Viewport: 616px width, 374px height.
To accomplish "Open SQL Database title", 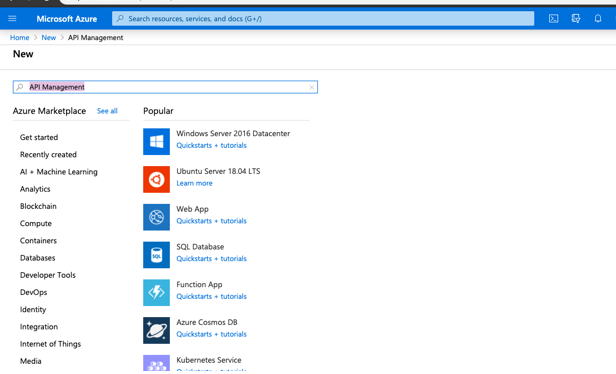I will coord(200,247).
